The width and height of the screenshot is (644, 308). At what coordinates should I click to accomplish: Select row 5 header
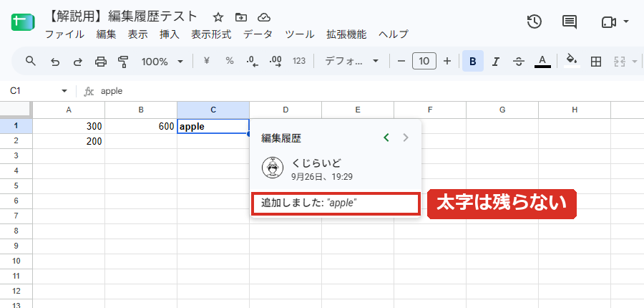point(16,186)
